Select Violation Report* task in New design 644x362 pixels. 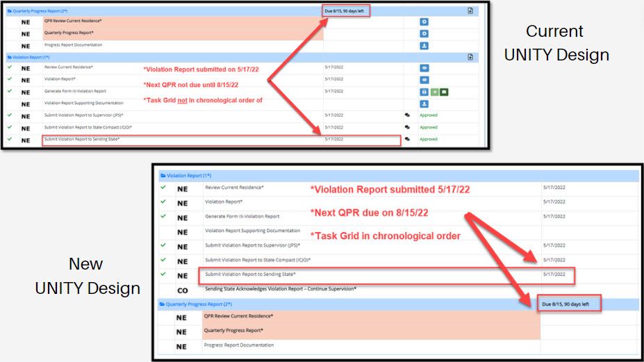(224, 201)
